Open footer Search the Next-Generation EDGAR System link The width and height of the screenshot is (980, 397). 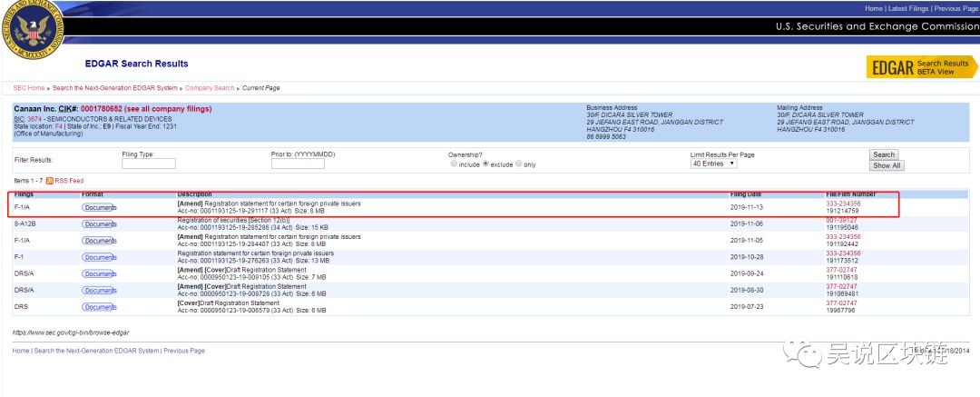click(96, 352)
